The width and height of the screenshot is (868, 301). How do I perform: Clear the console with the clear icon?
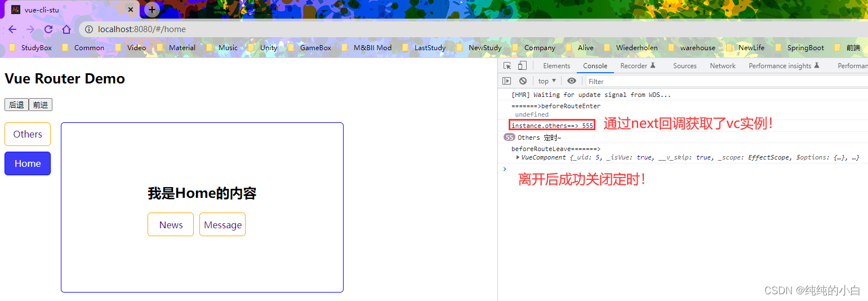click(523, 81)
